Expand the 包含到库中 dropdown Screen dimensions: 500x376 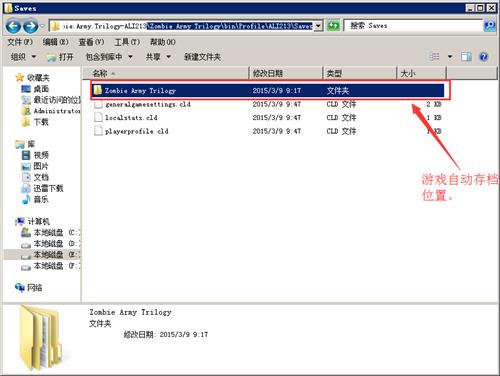click(109, 57)
